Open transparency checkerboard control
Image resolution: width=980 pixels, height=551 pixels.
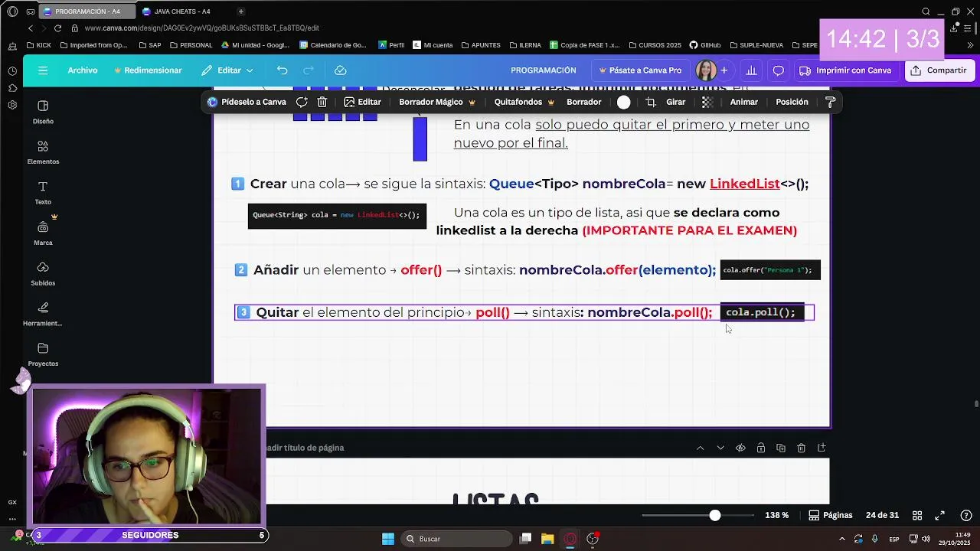point(707,102)
